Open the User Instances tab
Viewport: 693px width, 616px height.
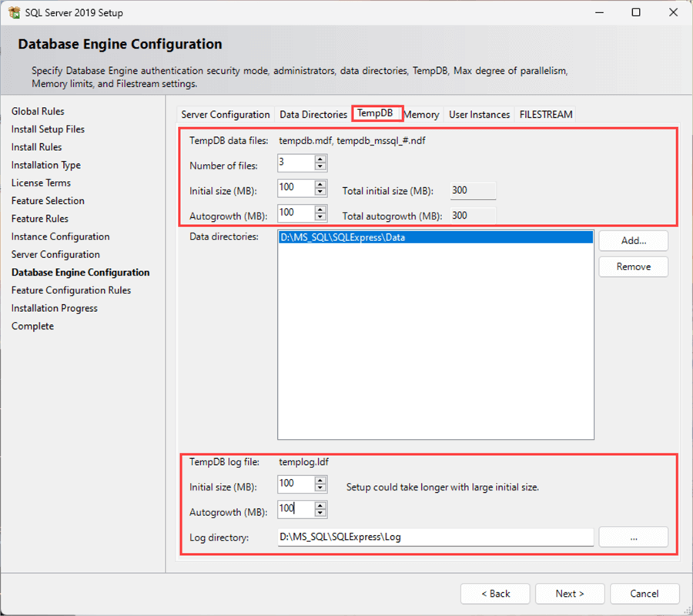coord(479,115)
